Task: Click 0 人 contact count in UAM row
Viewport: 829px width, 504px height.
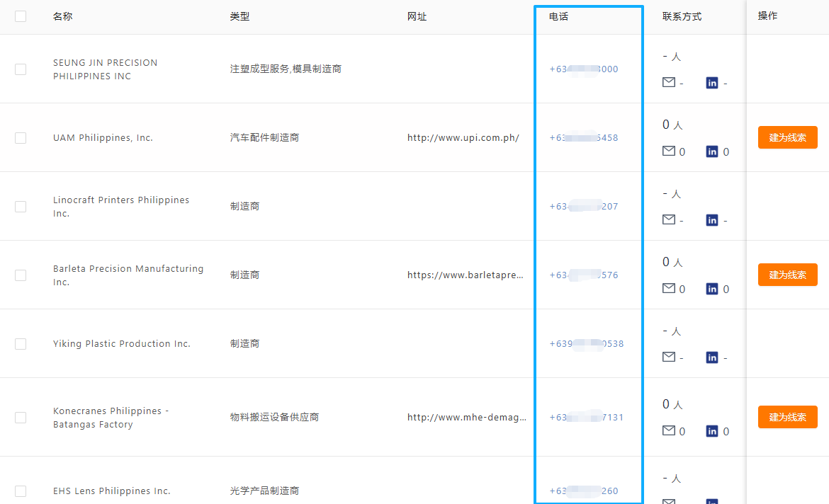Action: click(672, 125)
